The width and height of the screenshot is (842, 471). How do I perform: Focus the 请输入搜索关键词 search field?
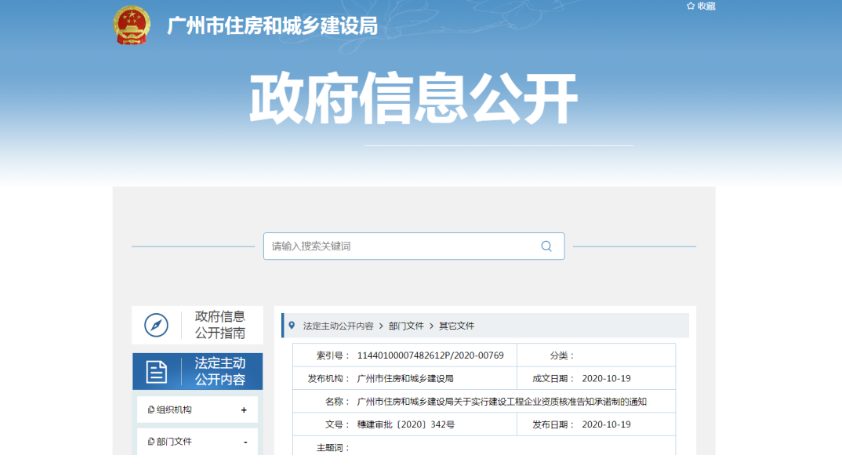400,246
